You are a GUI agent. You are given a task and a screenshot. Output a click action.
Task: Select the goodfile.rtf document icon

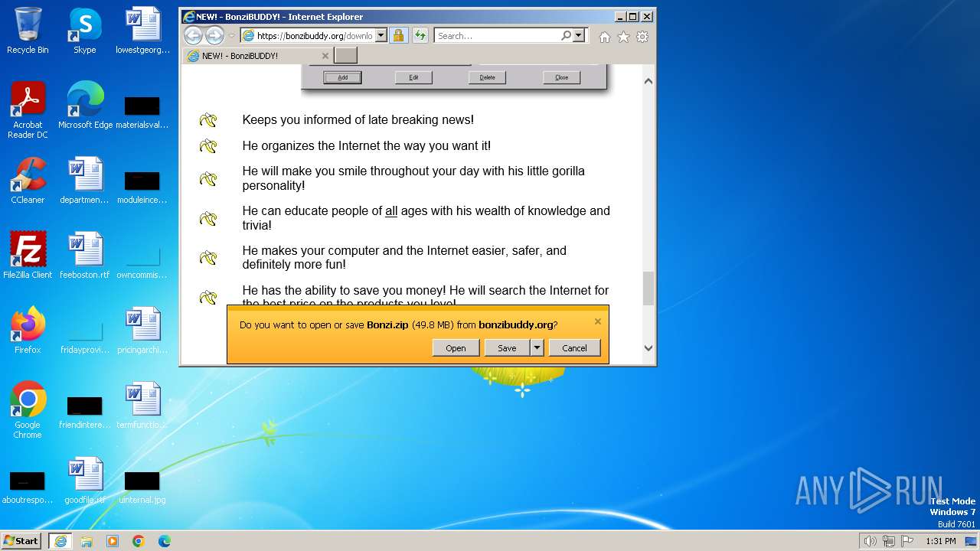pyautogui.click(x=84, y=481)
